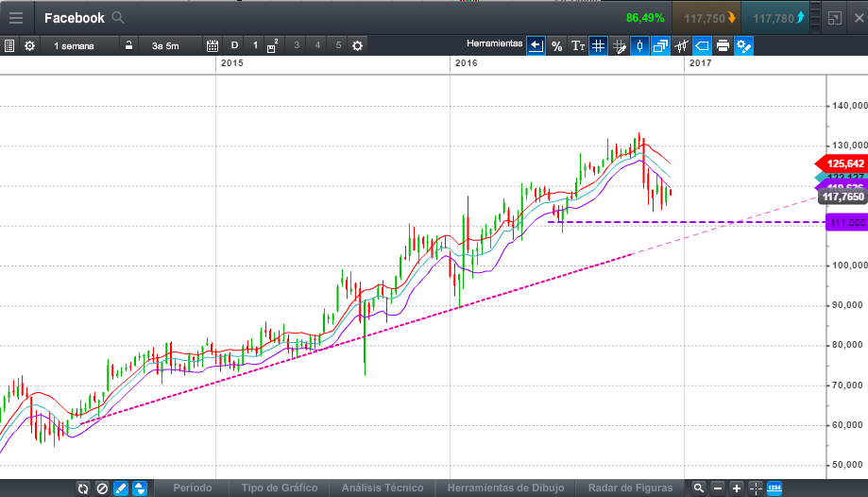Click the refresh icon in bottom bar
868x497 pixels.
click(83, 488)
